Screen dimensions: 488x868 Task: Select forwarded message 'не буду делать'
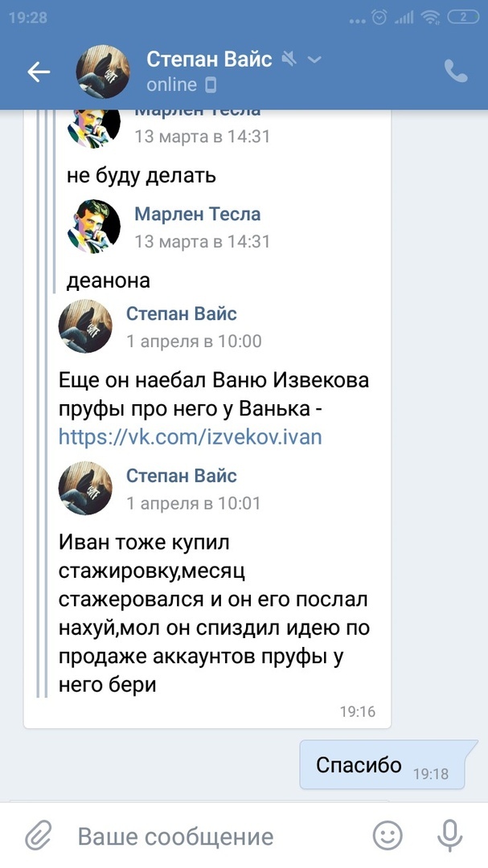(x=141, y=174)
